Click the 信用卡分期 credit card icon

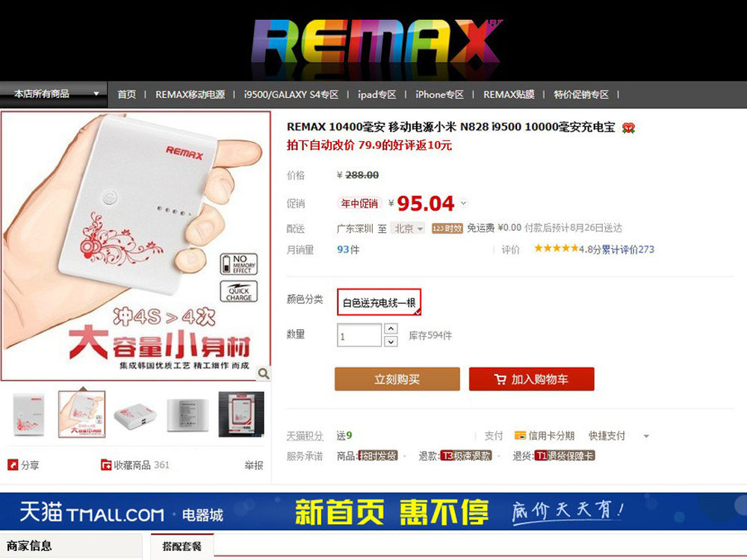click(520, 435)
